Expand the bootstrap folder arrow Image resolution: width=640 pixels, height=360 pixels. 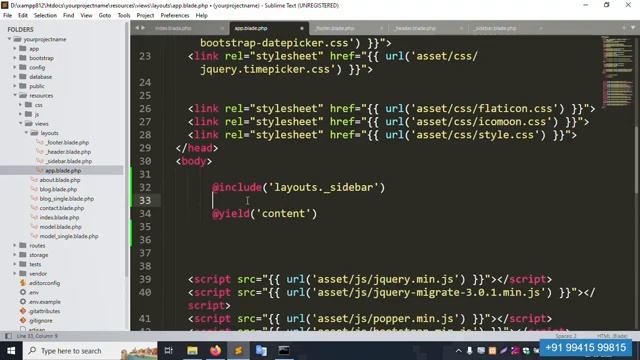pos(15,58)
